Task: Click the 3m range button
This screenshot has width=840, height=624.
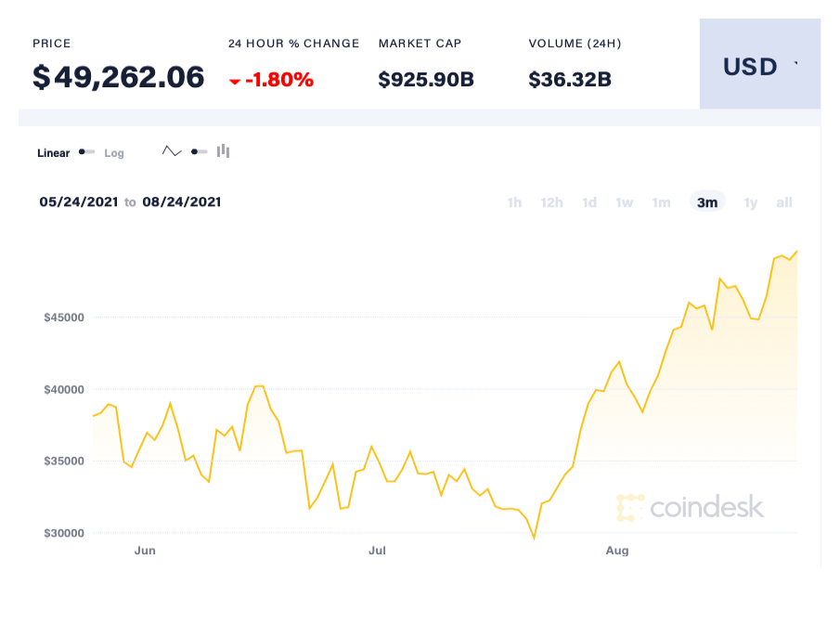Action: coord(707,201)
